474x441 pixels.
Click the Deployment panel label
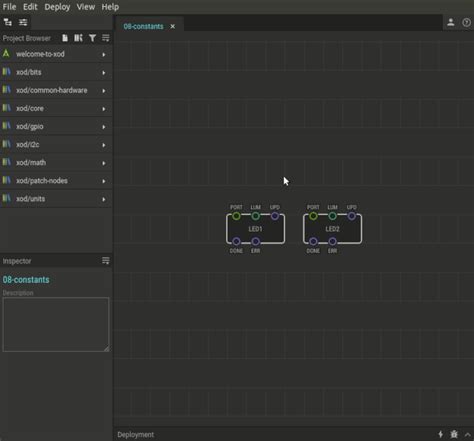coord(136,435)
